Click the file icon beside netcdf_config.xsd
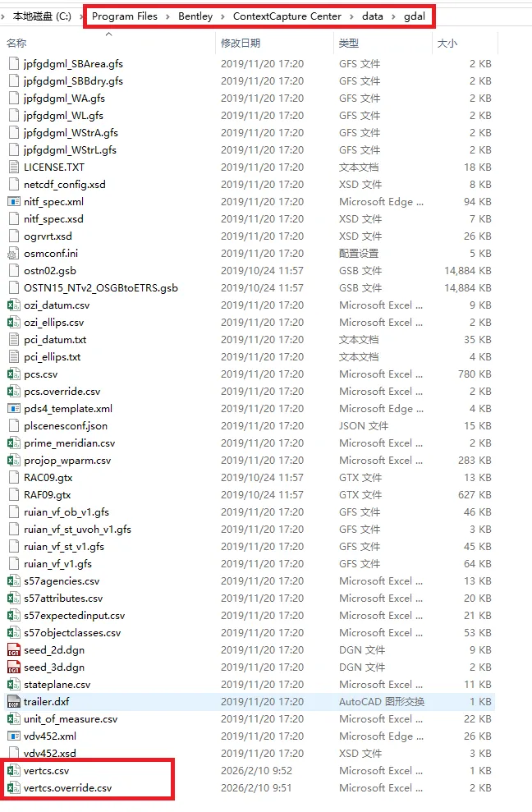 (x=13, y=185)
